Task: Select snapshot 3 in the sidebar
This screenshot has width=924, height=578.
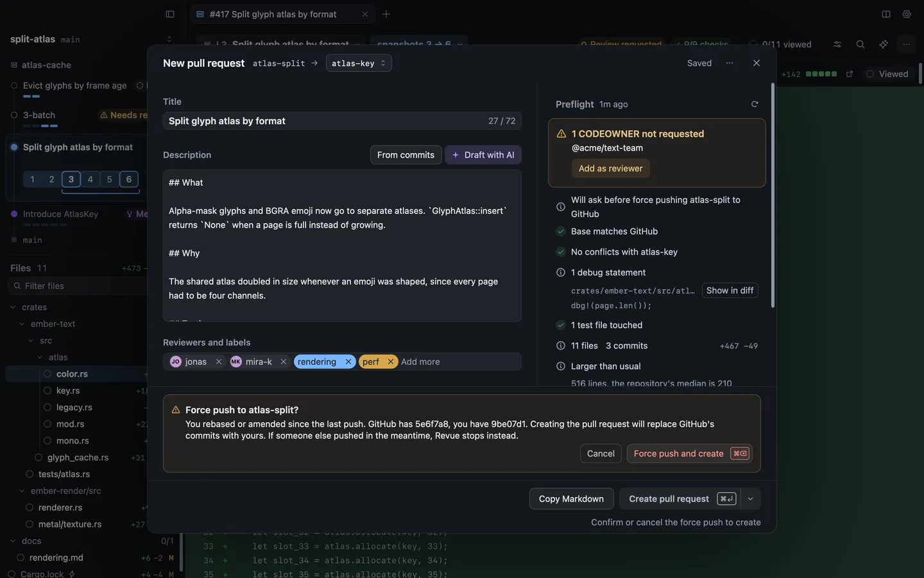Action: (x=71, y=179)
